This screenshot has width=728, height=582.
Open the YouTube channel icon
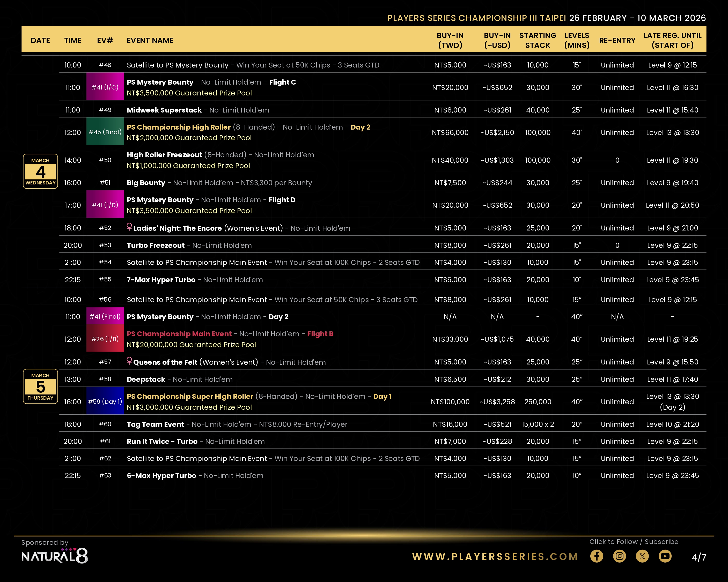tap(665, 556)
